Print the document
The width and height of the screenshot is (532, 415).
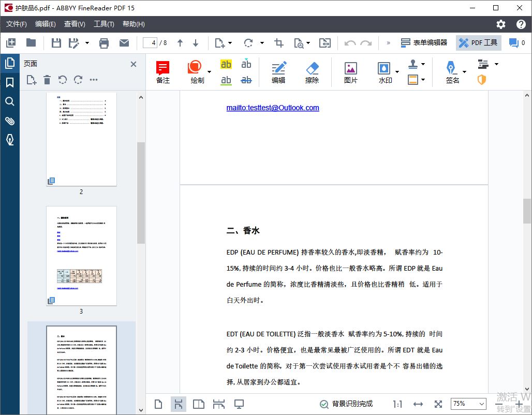pos(104,43)
